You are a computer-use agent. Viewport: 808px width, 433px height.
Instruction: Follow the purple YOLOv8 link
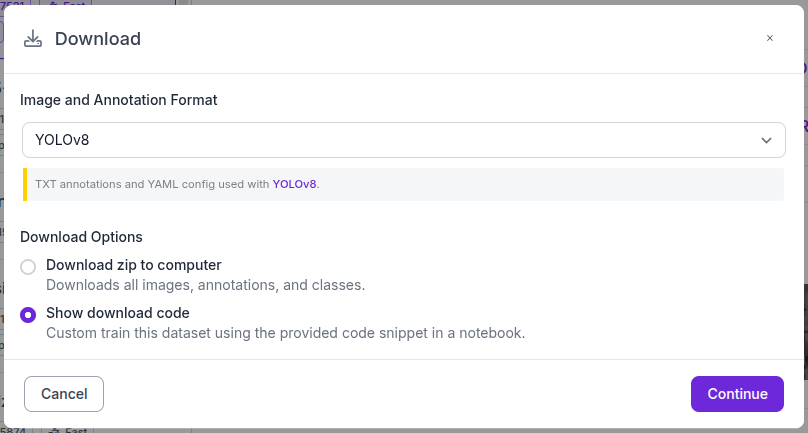294,184
